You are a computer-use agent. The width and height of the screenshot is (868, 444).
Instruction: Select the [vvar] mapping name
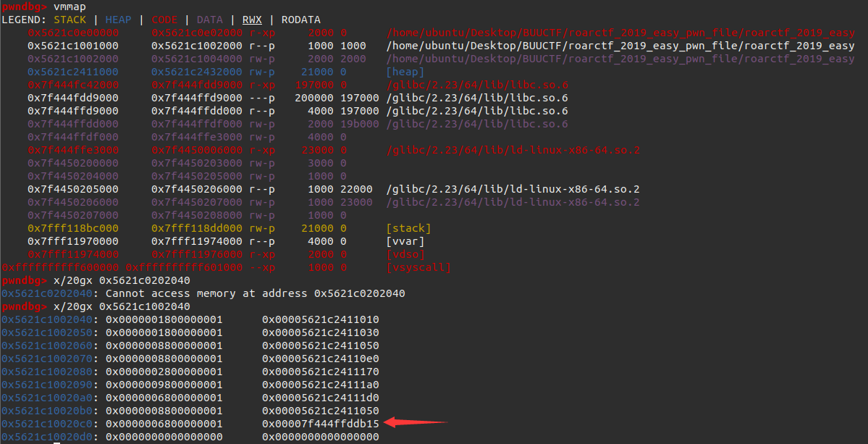click(x=405, y=241)
